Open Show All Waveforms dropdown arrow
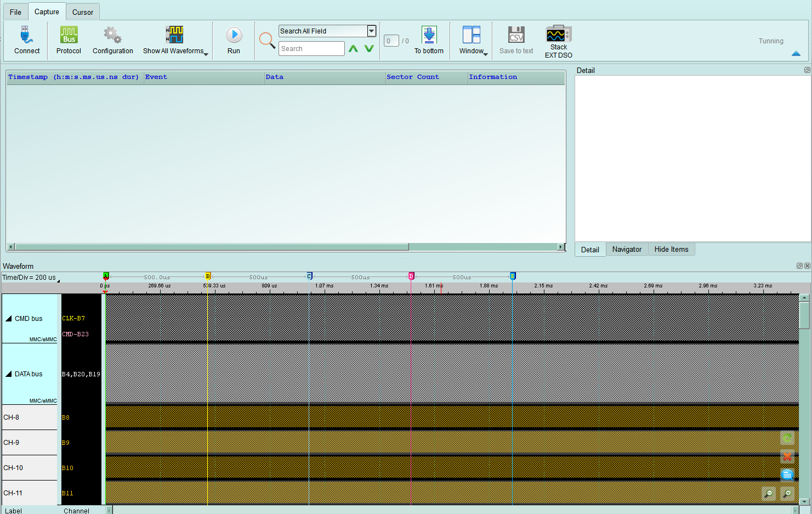 [206, 54]
